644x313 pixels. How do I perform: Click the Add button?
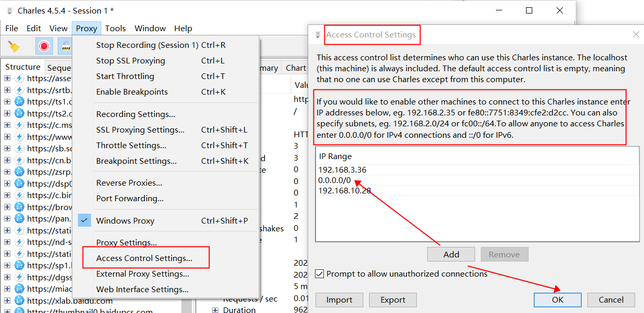click(x=451, y=254)
